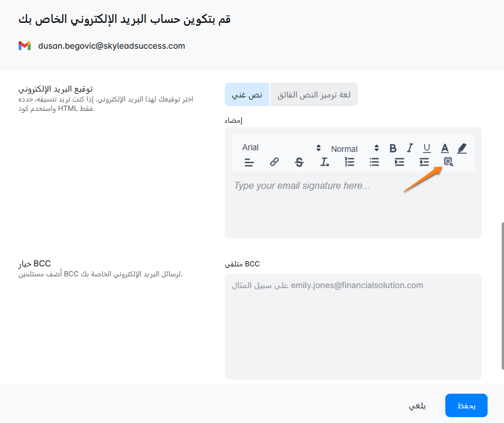Open the text alignment dropdown
This screenshot has height=423, width=504.
(x=249, y=162)
